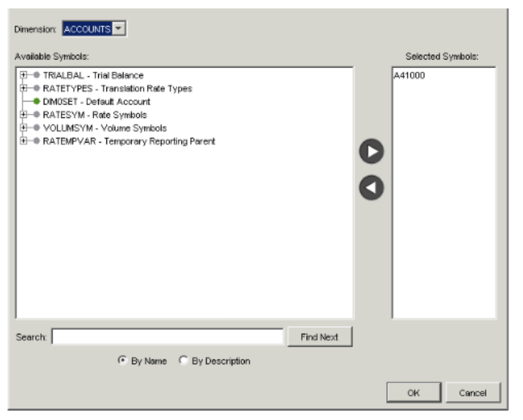Click the gray RATEMPVAR node icon
The image size is (523, 420).
(x=37, y=141)
